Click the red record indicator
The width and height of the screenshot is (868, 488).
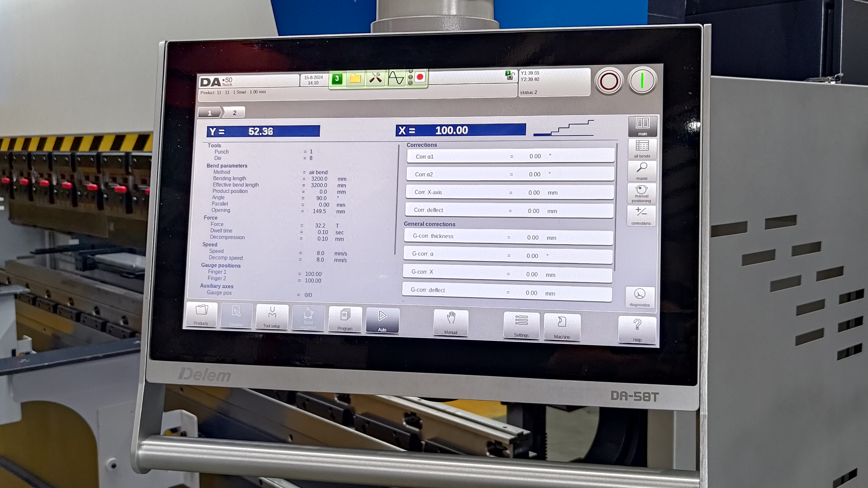(420, 77)
